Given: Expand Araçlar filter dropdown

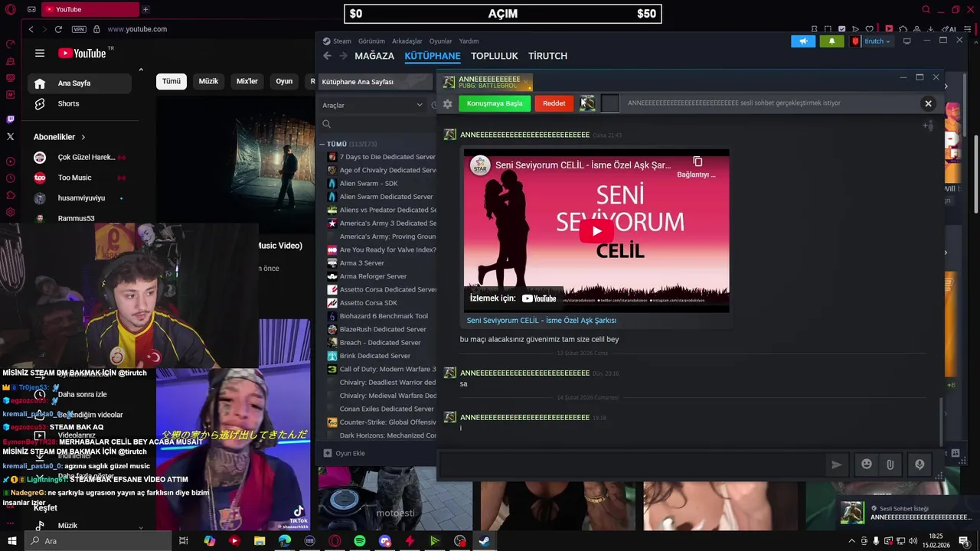Looking at the screenshot, I should (x=372, y=105).
